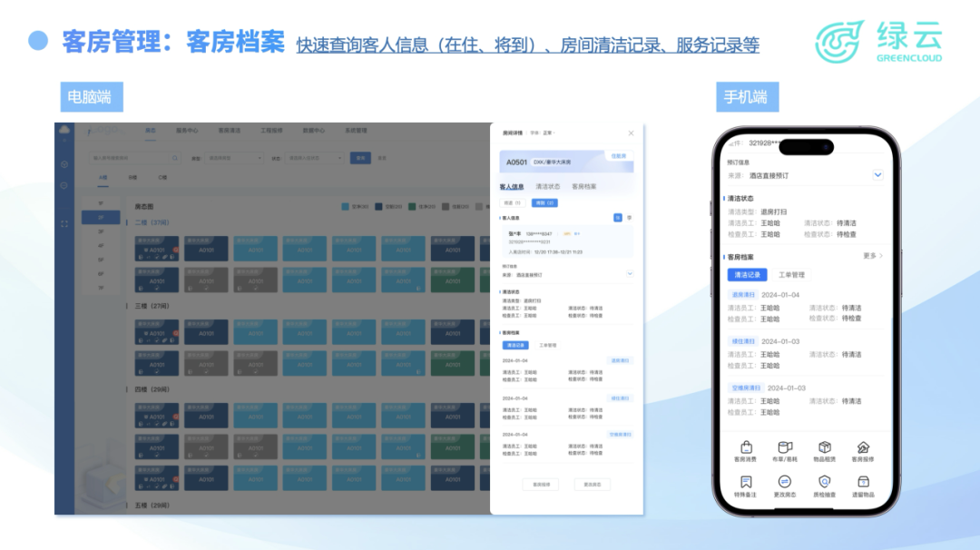Tap 物品租赁 cube icon on phone
The width and height of the screenshot is (980, 550).
click(x=824, y=447)
